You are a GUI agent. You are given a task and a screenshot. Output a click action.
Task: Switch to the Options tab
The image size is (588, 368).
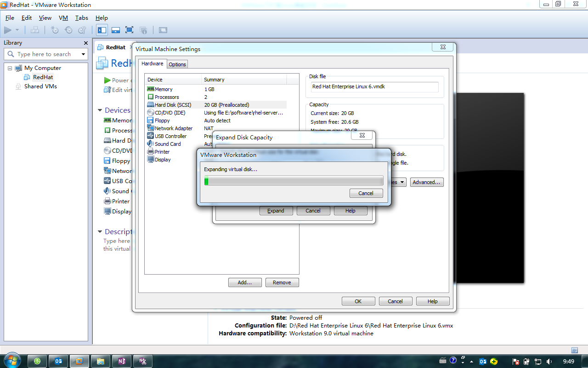coord(177,64)
